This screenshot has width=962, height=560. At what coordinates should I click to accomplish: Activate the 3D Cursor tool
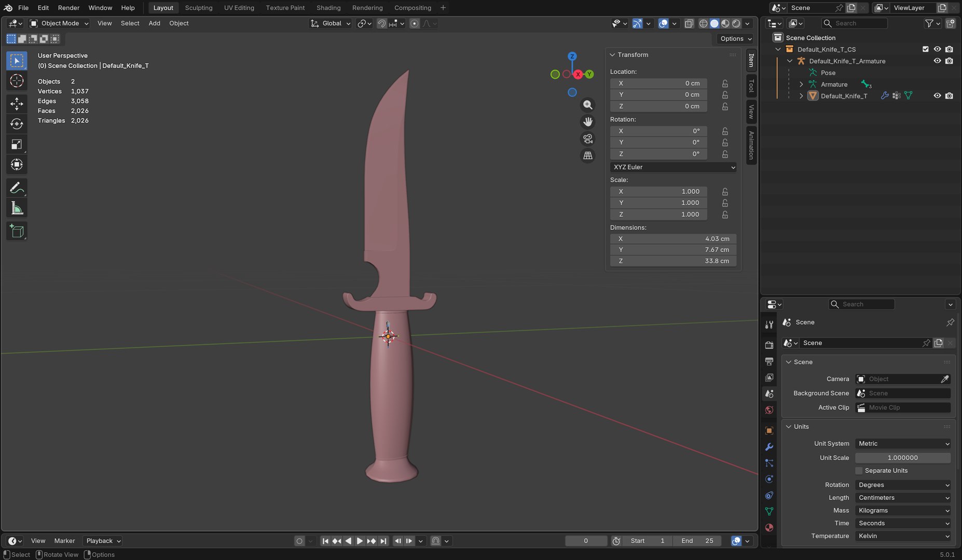(x=17, y=81)
